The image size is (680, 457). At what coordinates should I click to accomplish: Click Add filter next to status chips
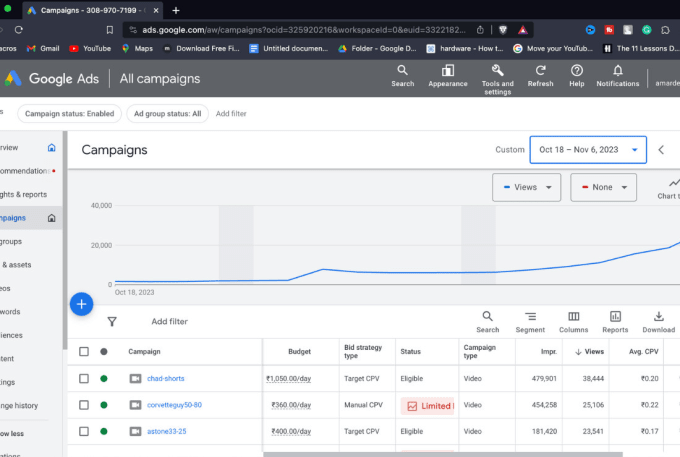pyautogui.click(x=231, y=114)
